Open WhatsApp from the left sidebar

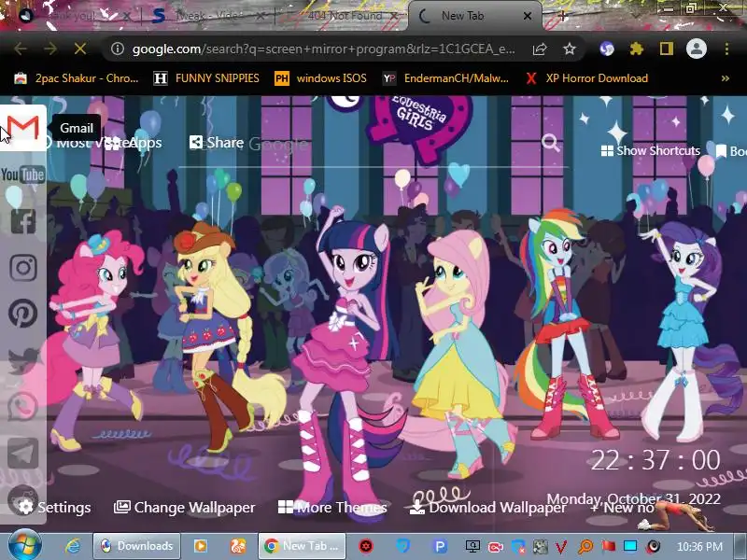22,406
